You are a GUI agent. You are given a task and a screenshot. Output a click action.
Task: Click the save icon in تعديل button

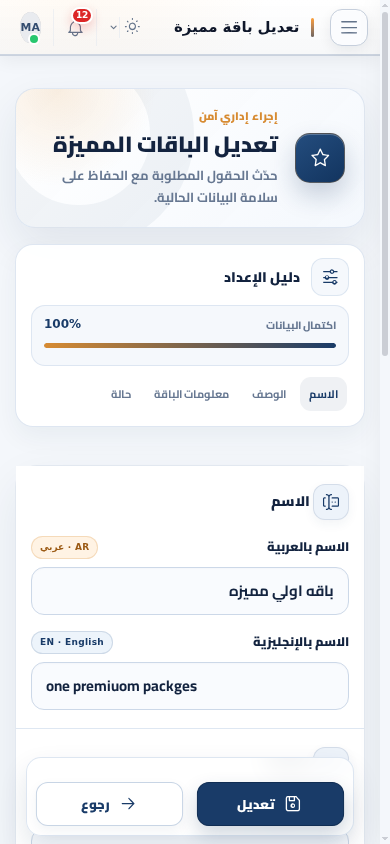tap(293, 804)
